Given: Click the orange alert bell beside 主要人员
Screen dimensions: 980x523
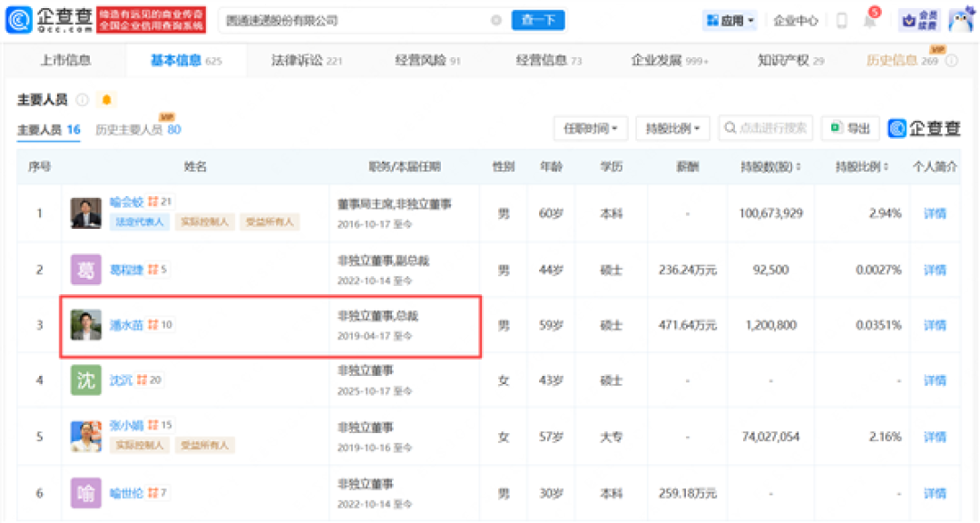Looking at the screenshot, I should [x=106, y=100].
